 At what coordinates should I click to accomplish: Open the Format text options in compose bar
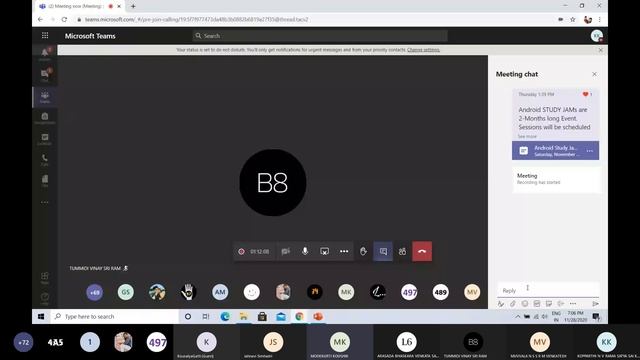pos(501,304)
